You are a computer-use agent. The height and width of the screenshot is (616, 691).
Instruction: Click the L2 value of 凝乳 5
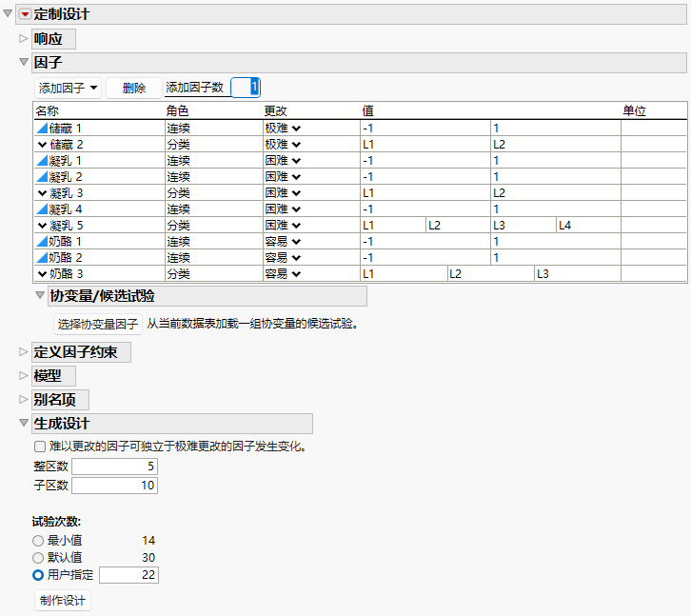pyautogui.click(x=459, y=226)
